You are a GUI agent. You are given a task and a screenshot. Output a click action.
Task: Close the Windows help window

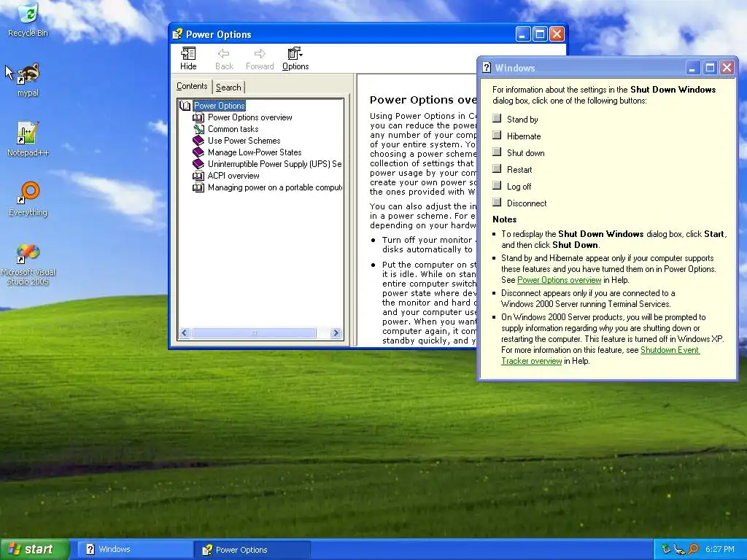coord(727,68)
